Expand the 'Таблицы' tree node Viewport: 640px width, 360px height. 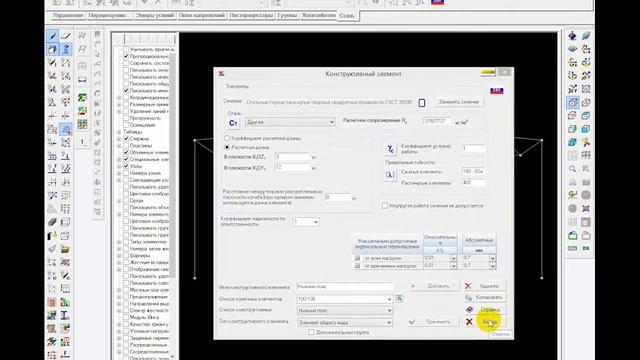[x=119, y=132]
